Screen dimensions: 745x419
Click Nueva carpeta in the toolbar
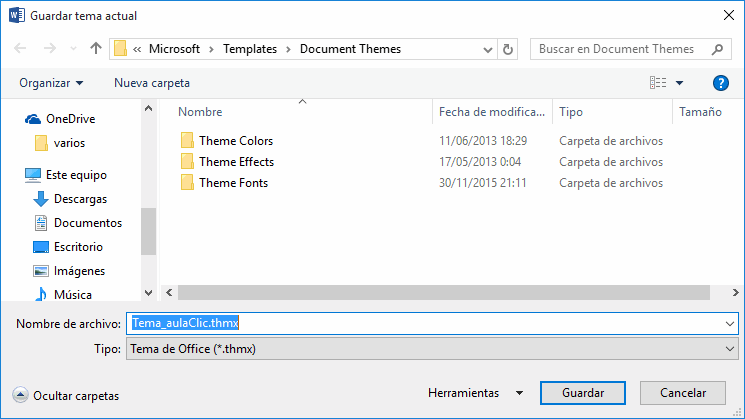pos(152,83)
